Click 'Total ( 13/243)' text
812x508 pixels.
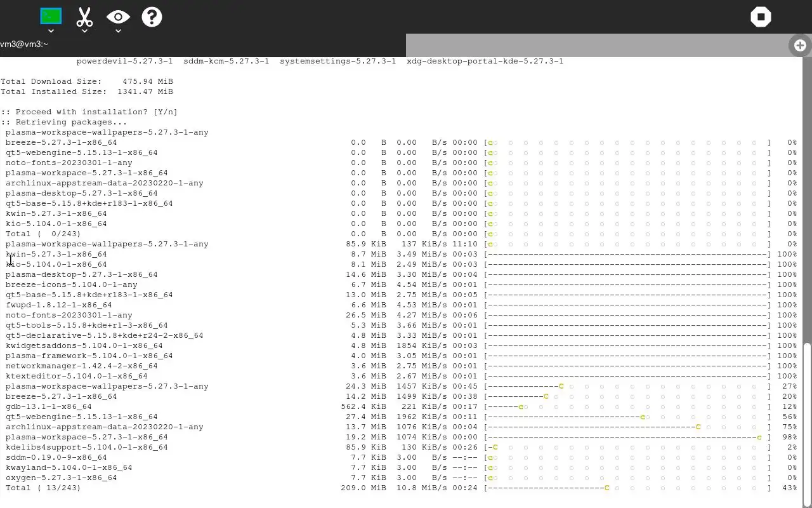[43, 488]
